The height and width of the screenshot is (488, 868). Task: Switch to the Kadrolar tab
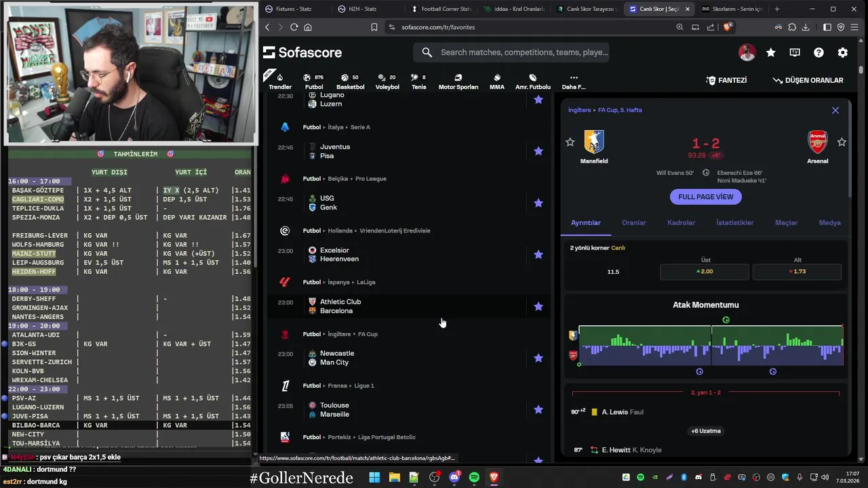(682, 222)
